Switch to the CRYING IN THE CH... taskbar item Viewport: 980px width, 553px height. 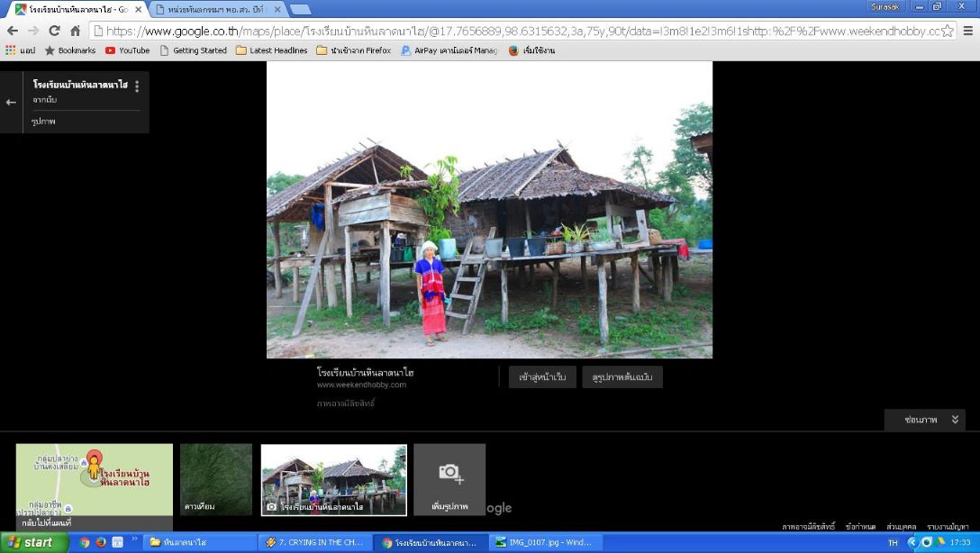pos(315,542)
